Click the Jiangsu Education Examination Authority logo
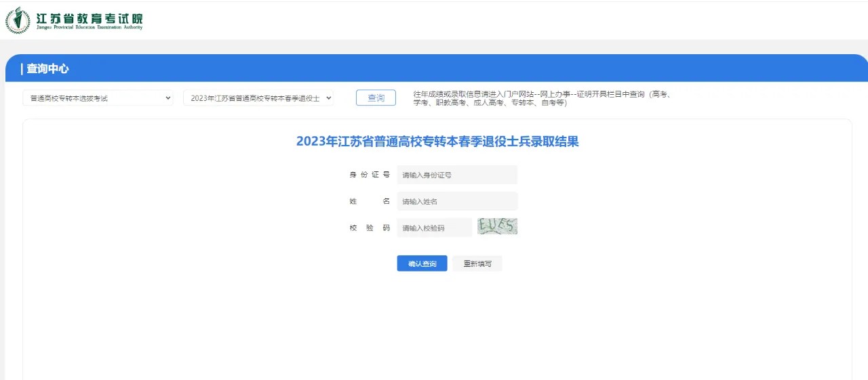Screen dimensions: 868x380 (75, 20)
